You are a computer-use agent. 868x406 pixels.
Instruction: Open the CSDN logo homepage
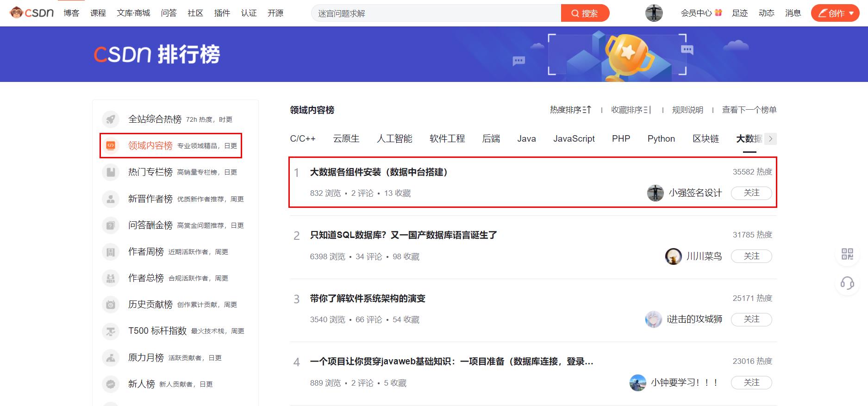(x=32, y=13)
